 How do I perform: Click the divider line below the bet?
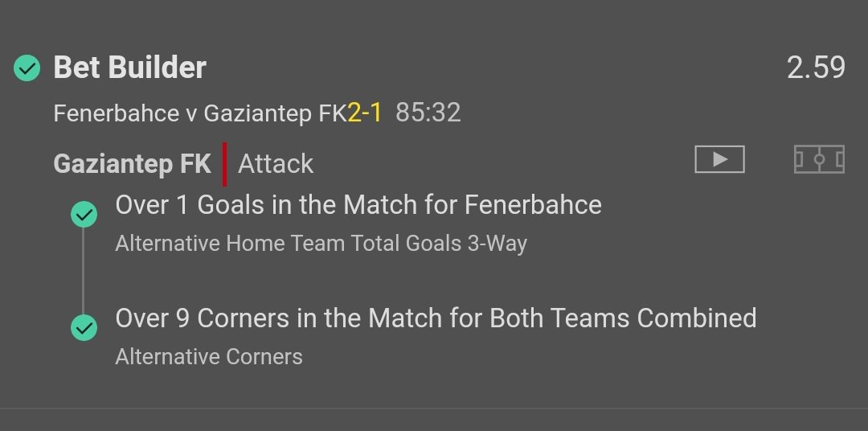tap(434, 408)
